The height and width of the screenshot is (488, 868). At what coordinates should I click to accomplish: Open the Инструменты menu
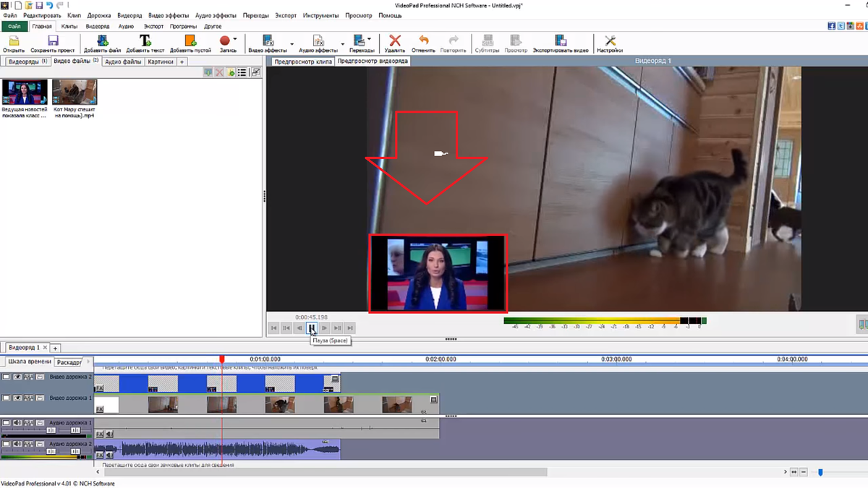point(319,15)
